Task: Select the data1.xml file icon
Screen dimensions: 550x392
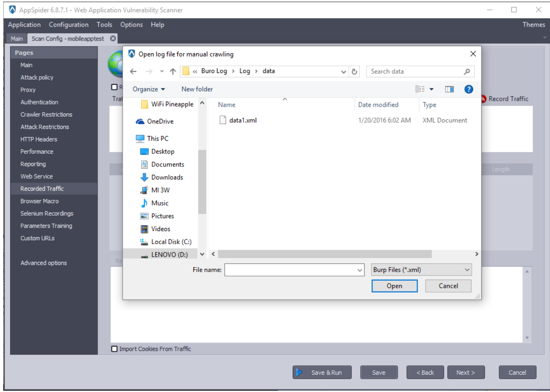Action: [223, 120]
